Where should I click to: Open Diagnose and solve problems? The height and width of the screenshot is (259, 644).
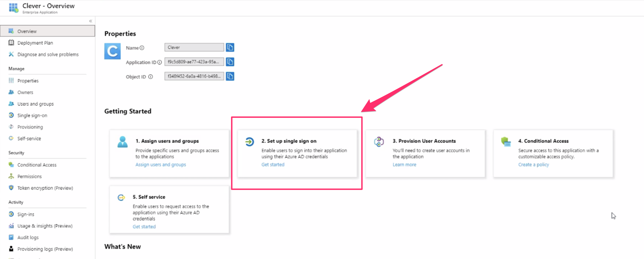click(x=48, y=54)
